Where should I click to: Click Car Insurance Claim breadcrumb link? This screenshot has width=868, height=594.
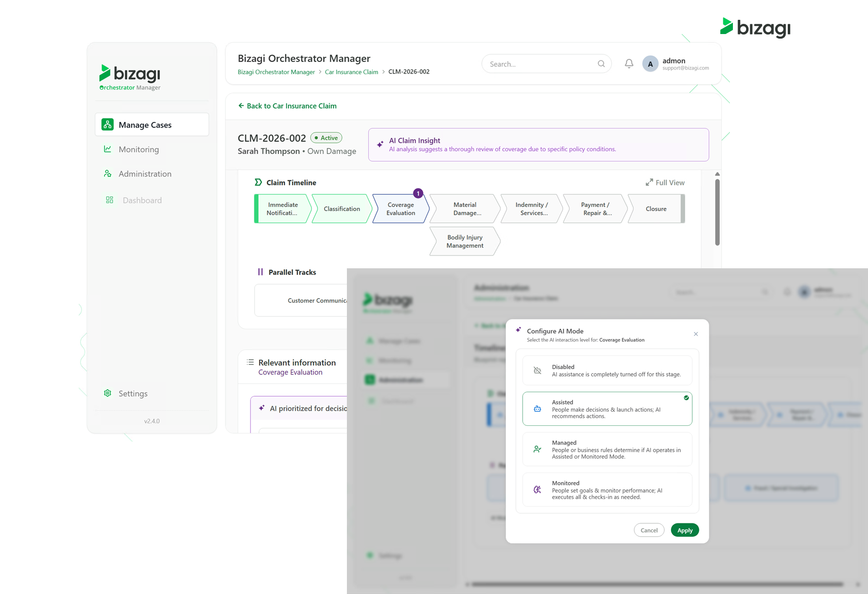(x=351, y=72)
